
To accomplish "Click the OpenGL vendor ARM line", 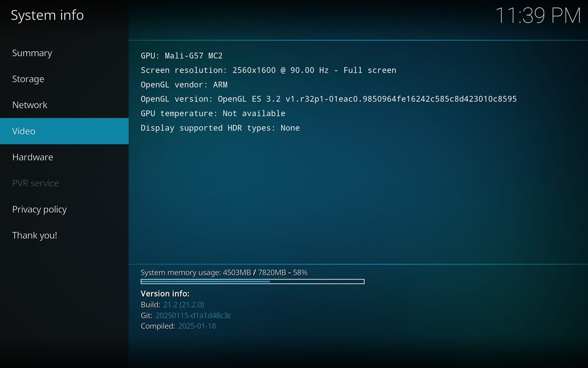I will click(x=184, y=85).
